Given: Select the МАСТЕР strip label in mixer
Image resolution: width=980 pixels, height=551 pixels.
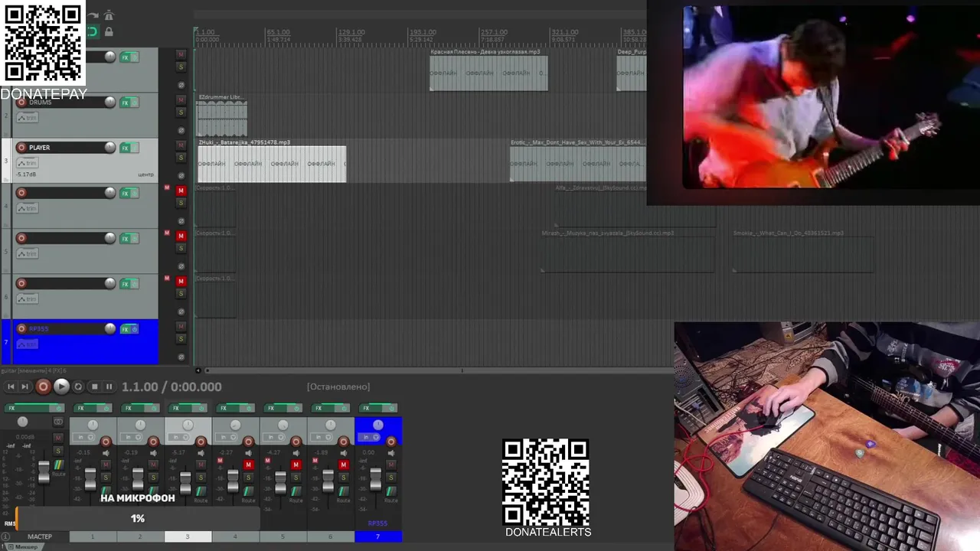Looking at the screenshot, I should [40, 536].
